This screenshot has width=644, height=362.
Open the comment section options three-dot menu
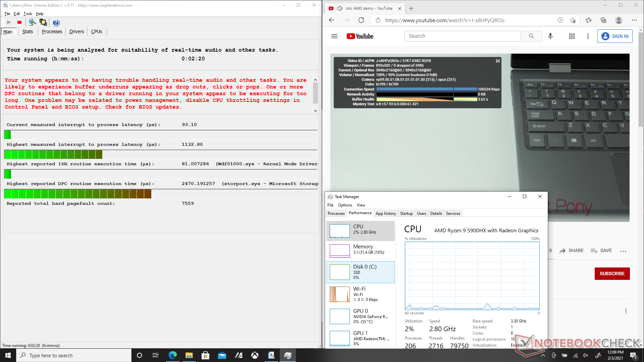pos(626,311)
